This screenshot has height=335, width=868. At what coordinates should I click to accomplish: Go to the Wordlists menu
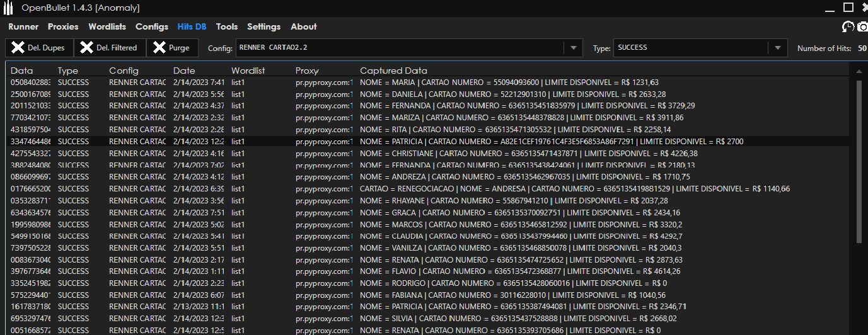coord(107,26)
